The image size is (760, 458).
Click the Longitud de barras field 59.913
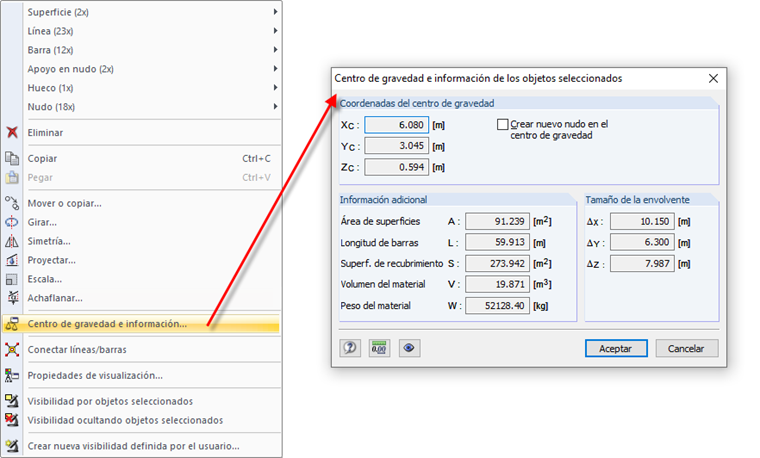(x=497, y=242)
